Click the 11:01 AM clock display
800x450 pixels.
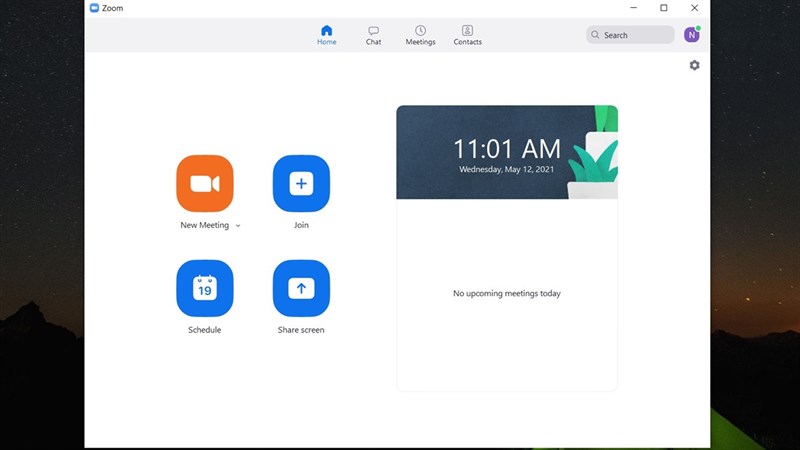pos(507,149)
